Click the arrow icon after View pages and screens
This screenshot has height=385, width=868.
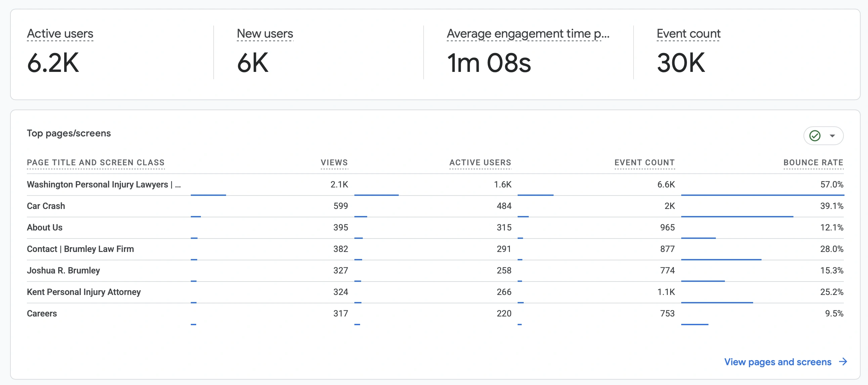843,361
